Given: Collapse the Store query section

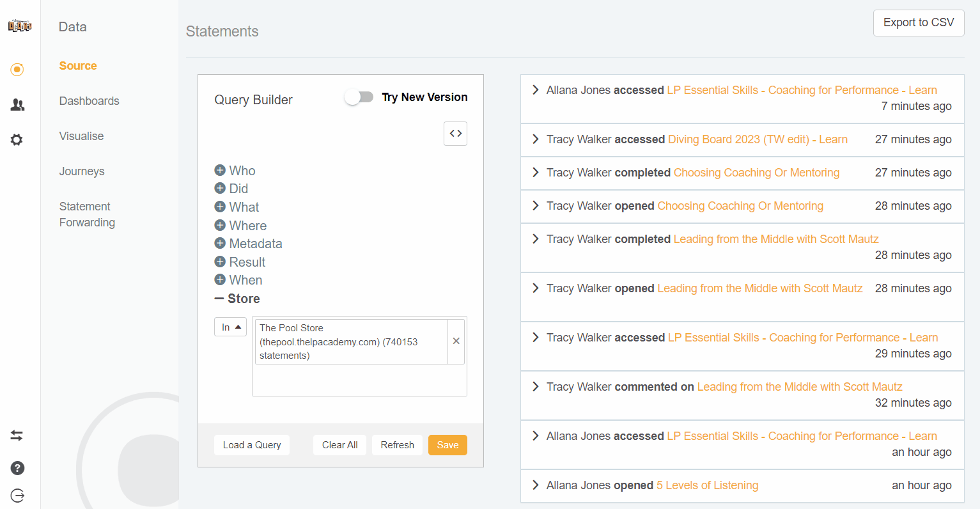Looking at the screenshot, I should (x=219, y=298).
